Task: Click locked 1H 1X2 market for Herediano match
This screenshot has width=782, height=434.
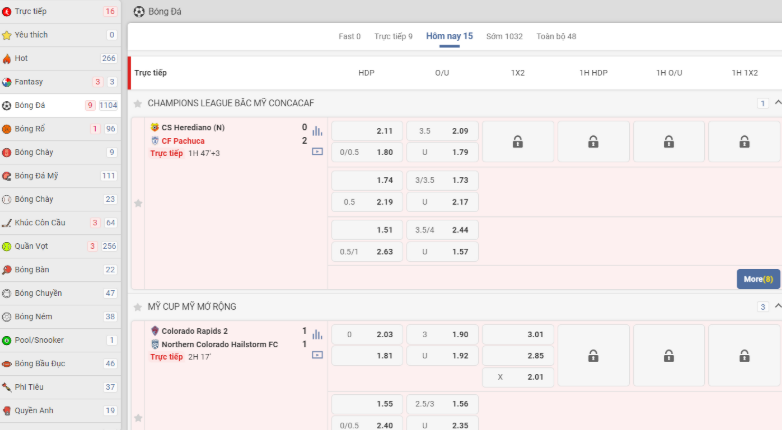Action: pos(745,142)
